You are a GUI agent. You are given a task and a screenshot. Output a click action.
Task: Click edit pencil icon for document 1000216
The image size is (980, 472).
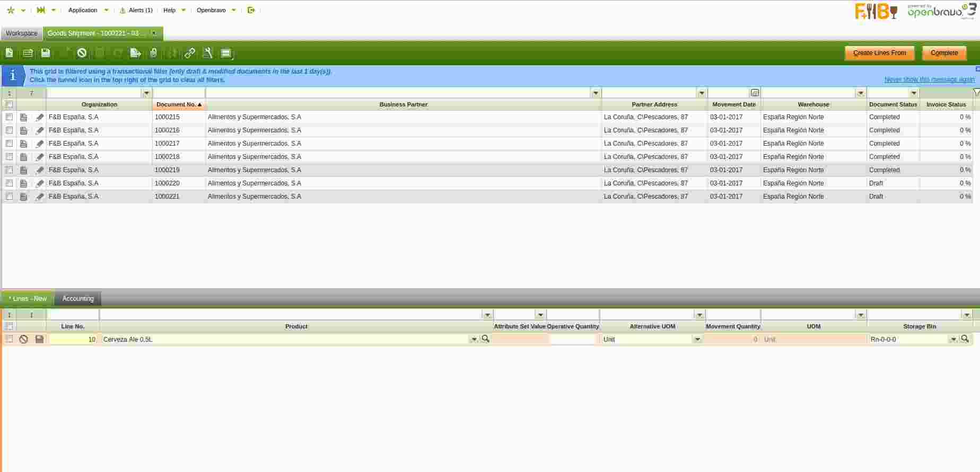tap(40, 130)
